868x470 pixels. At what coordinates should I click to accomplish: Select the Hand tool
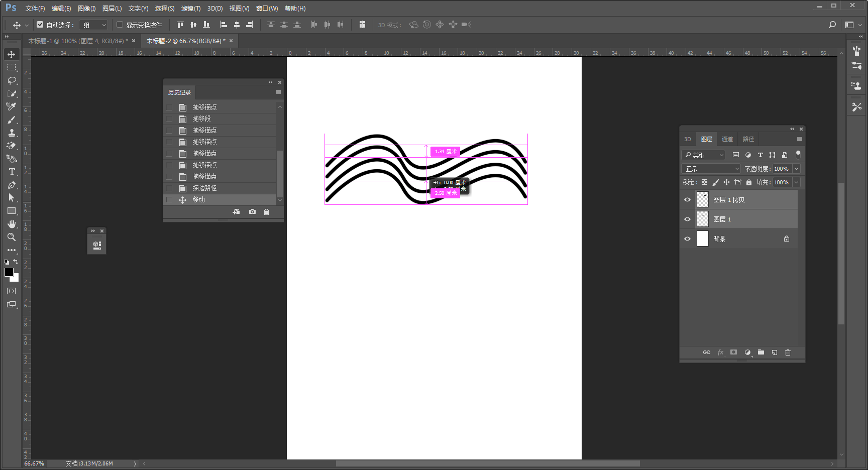point(12,224)
